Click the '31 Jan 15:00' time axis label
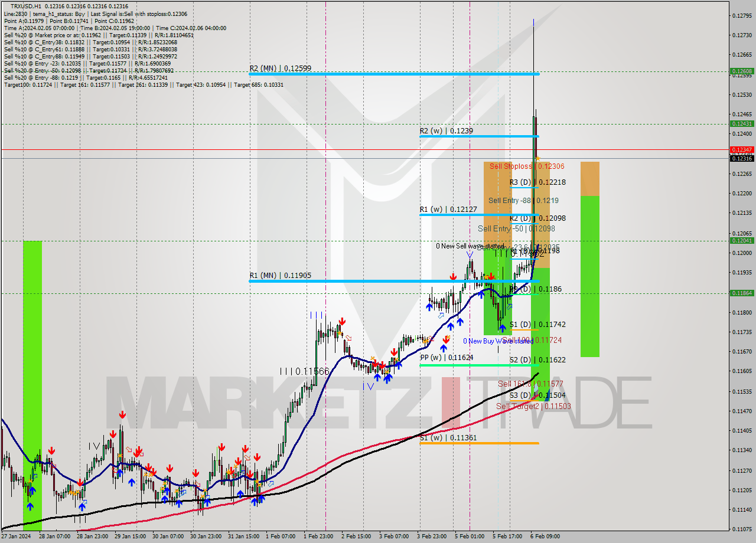This screenshot has height=543, width=756. pyautogui.click(x=244, y=537)
